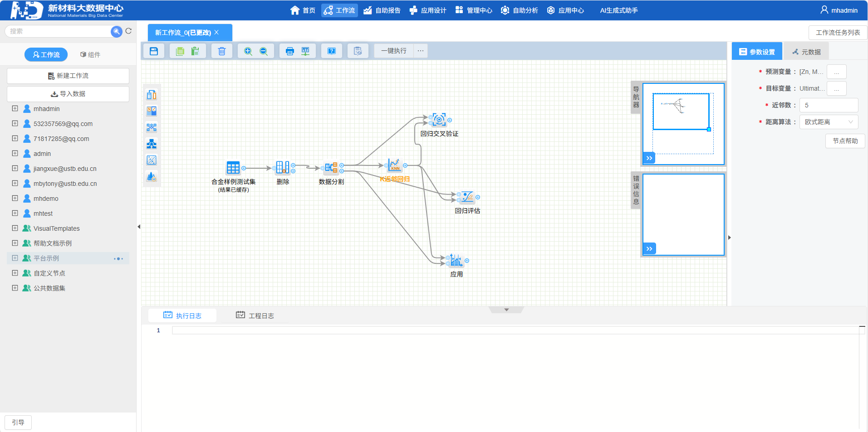The height and width of the screenshot is (432, 868).
Task: Click the paste clipboard toolbar icon
Action: [195, 51]
